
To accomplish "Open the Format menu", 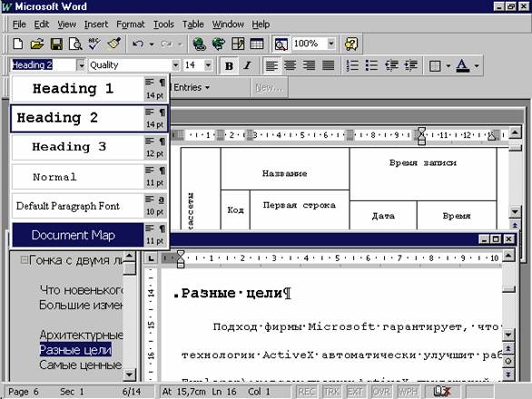I will point(131,24).
